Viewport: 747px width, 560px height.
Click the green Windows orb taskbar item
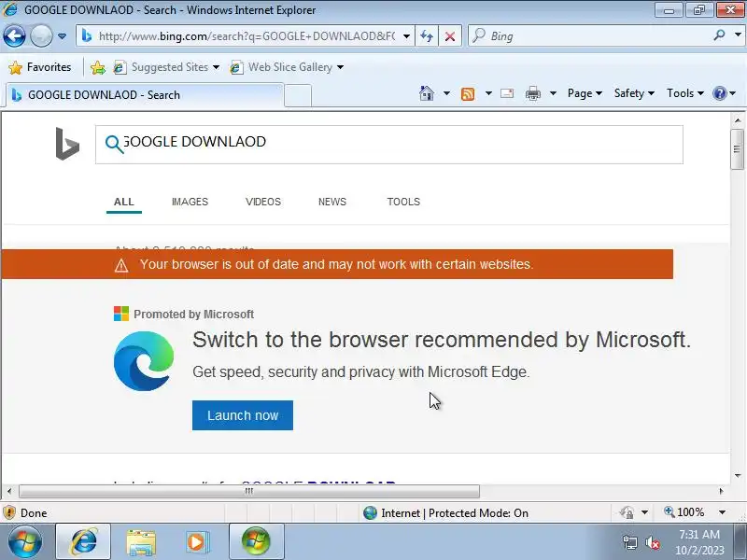coord(256,541)
